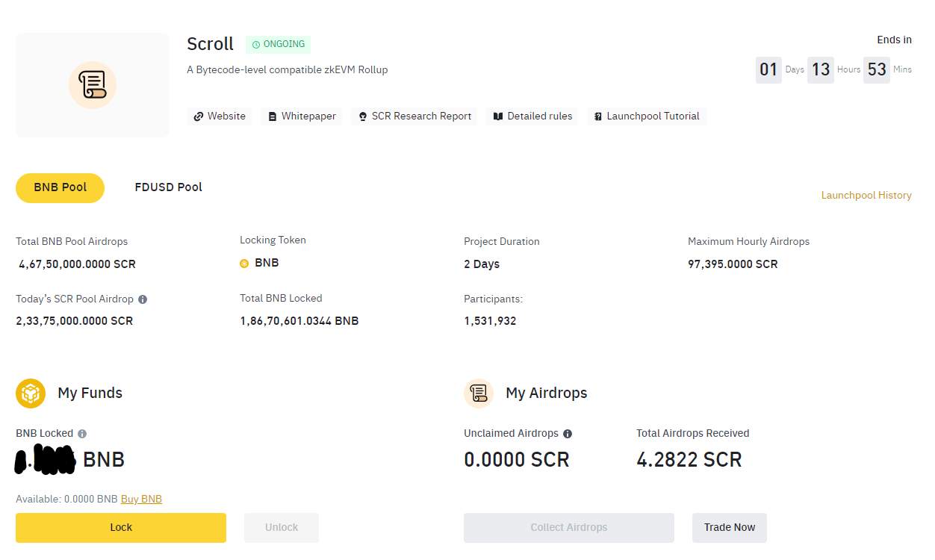The width and height of the screenshot is (935, 560).
Task: Click the clock icon in ONGOING badge
Action: tap(256, 45)
